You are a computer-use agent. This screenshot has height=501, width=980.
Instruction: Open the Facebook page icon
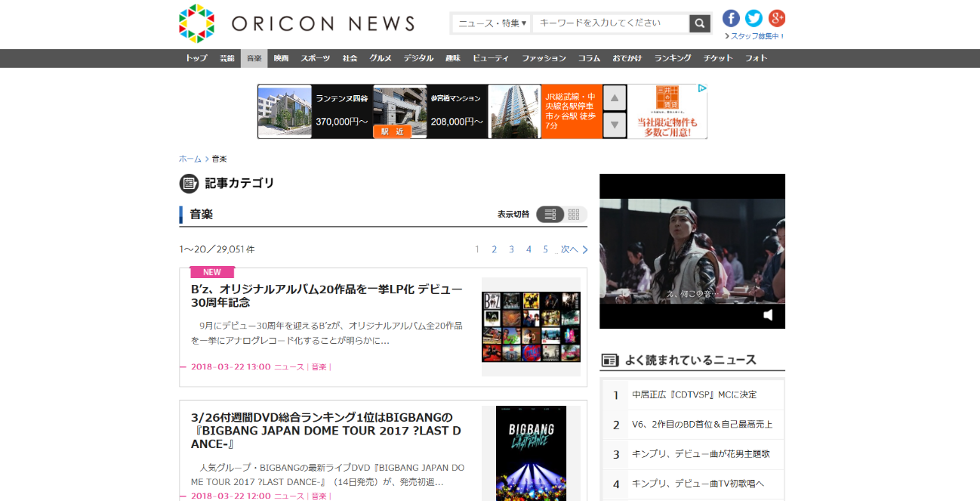(x=731, y=18)
